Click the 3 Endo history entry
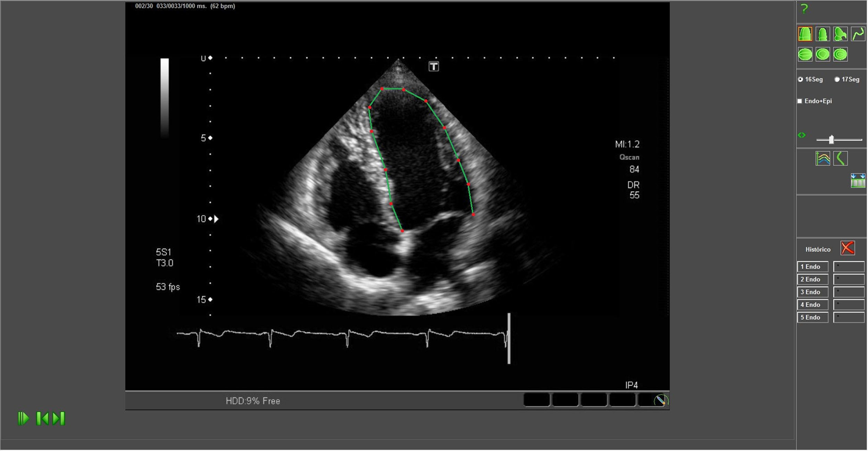The width and height of the screenshot is (868, 451). tap(812, 292)
